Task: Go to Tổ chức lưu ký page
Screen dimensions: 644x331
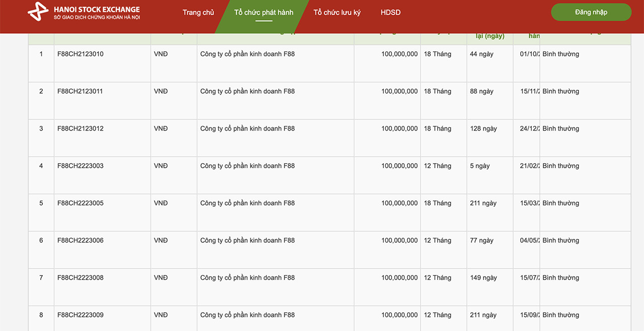Action: click(337, 13)
